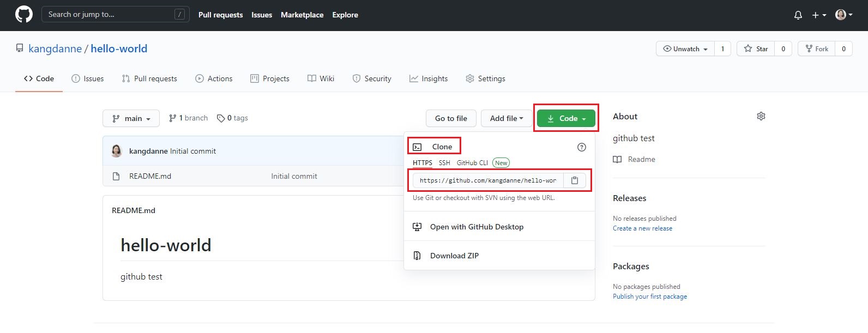Screen dimensions: 868x333
Task: Open the Packages heading link
Action: (x=631, y=267)
